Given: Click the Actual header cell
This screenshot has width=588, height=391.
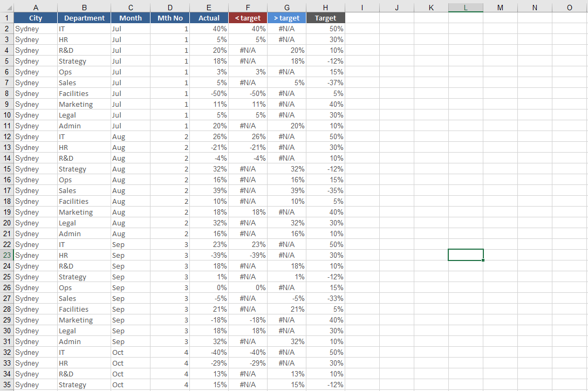Looking at the screenshot, I should coord(209,18).
